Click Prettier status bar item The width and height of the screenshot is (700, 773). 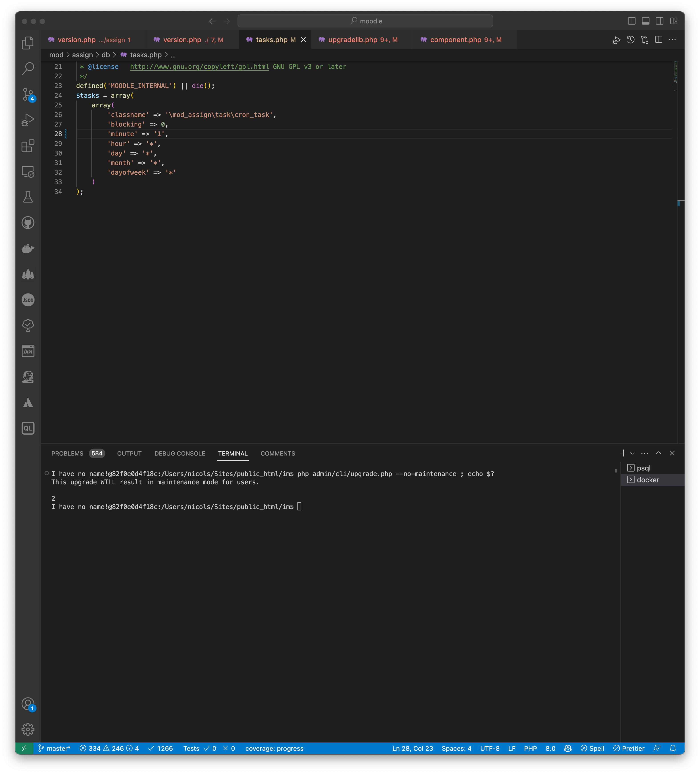(628, 748)
